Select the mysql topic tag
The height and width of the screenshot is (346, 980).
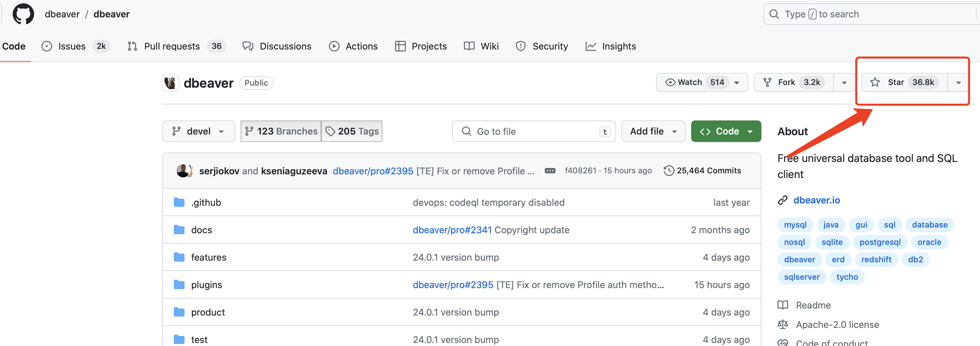(795, 225)
